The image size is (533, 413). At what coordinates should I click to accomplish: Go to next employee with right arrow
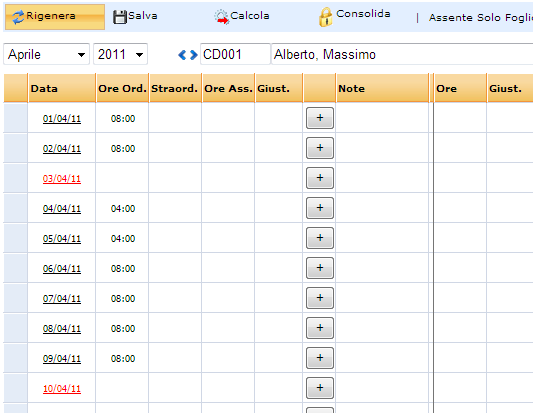(x=194, y=55)
